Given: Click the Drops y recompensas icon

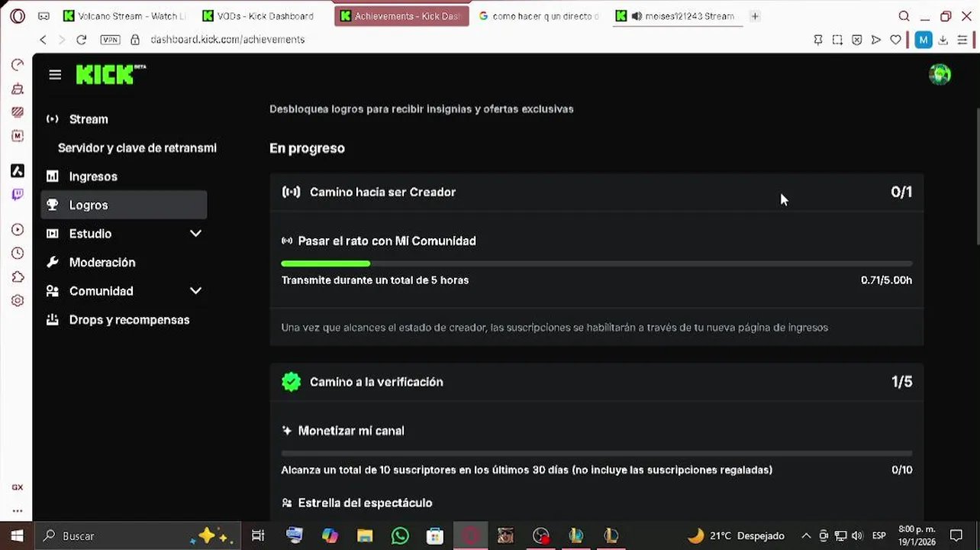Looking at the screenshot, I should point(52,319).
